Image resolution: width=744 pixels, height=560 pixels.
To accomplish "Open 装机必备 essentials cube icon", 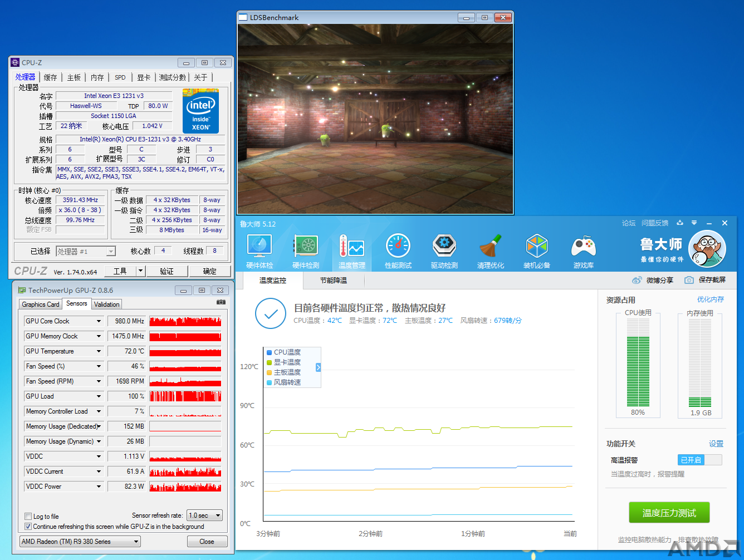I will coord(537,252).
